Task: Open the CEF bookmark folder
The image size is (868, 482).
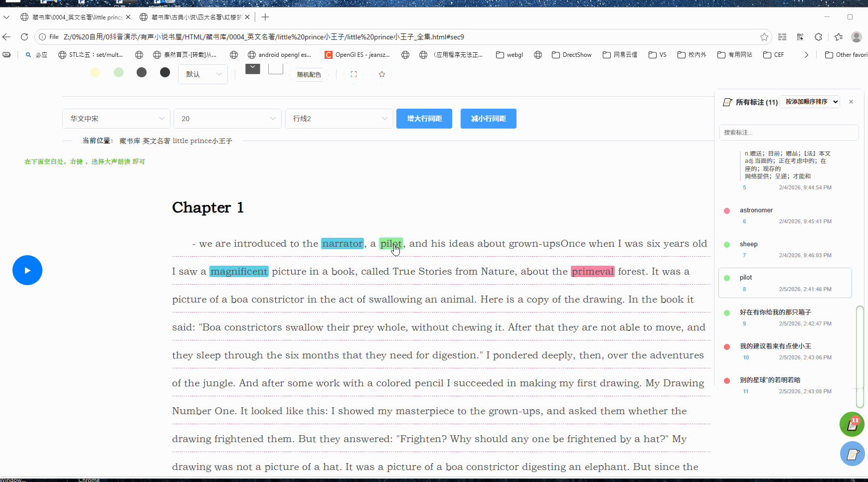Action: [774, 55]
